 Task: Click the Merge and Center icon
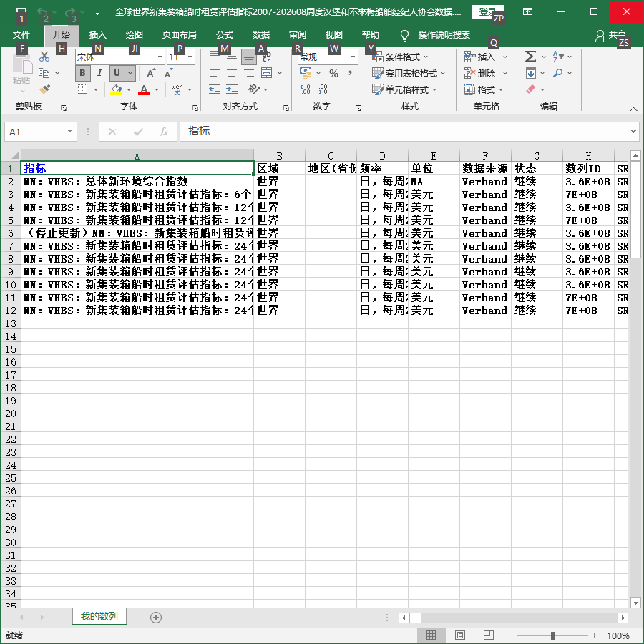click(267, 73)
